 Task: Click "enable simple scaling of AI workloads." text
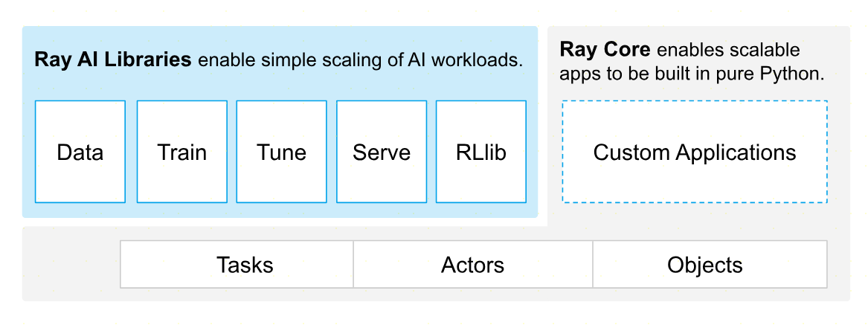coord(361,60)
